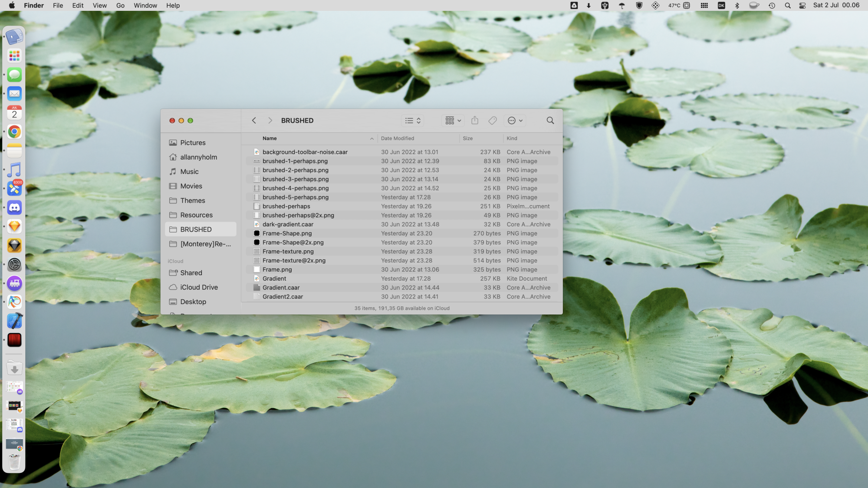Click the Share icon in Finder toolbar

coord(475,121)
